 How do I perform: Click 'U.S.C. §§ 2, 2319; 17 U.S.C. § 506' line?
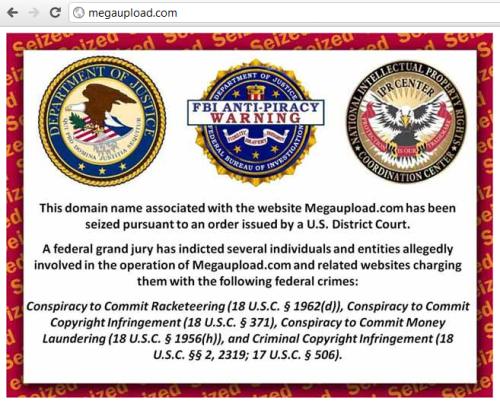pyautogui.click(x=247, y=355)
